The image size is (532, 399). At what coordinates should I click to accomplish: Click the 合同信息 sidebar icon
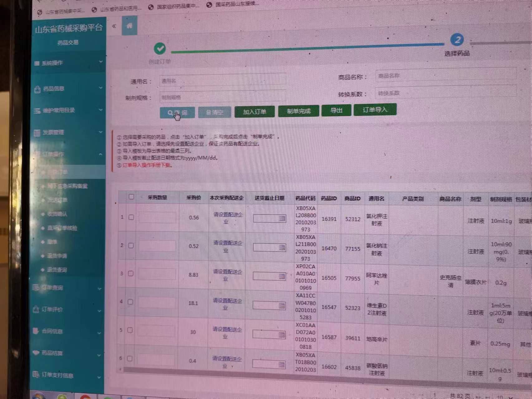click(x=36, y=331)
